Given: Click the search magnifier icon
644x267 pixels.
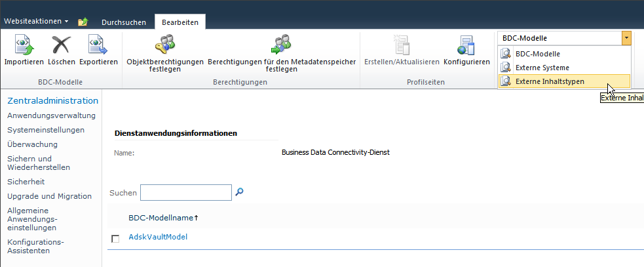Looking at the screenshot, I should tap(240, 192).
